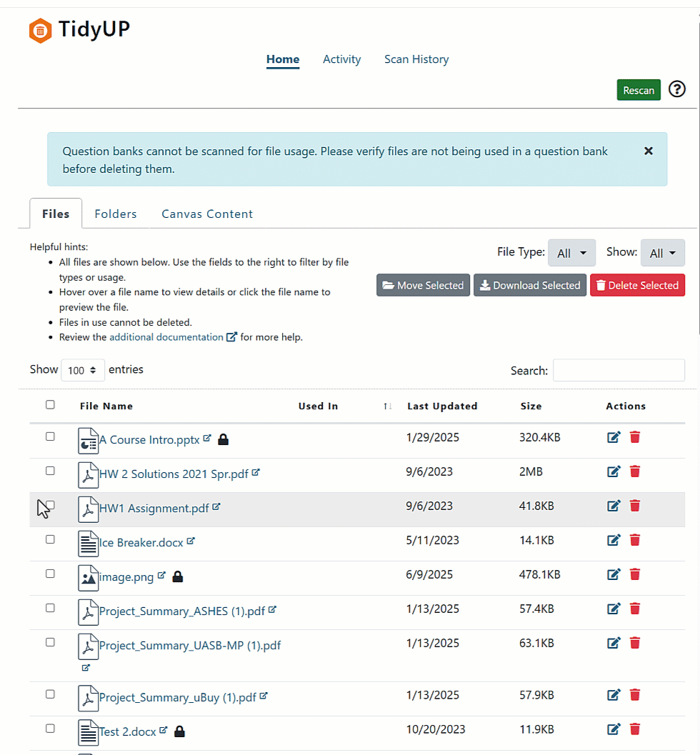Check the box for Test 2.docx
The image size is (700, 755).
[50, 728]
